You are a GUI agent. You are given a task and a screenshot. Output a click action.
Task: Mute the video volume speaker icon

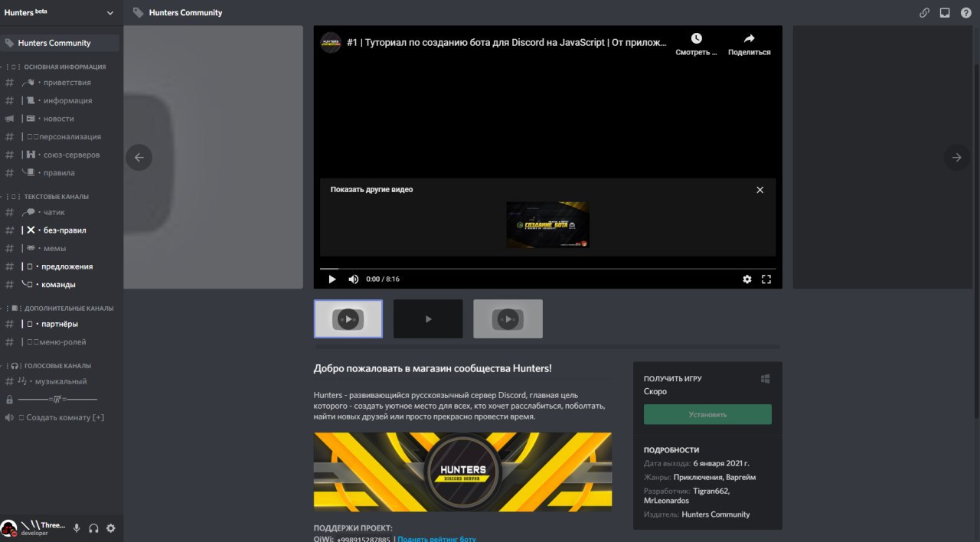click(x=353, y=279)
